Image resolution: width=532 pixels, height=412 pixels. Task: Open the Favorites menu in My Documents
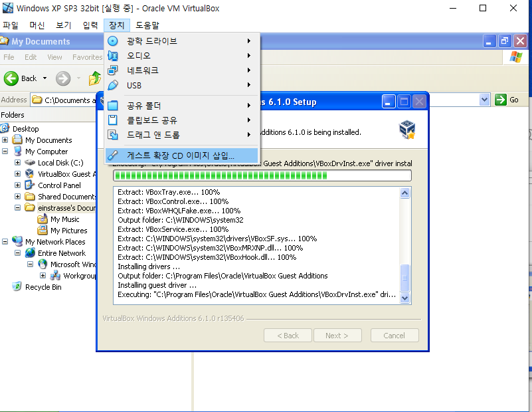click(x=87, y=57)
